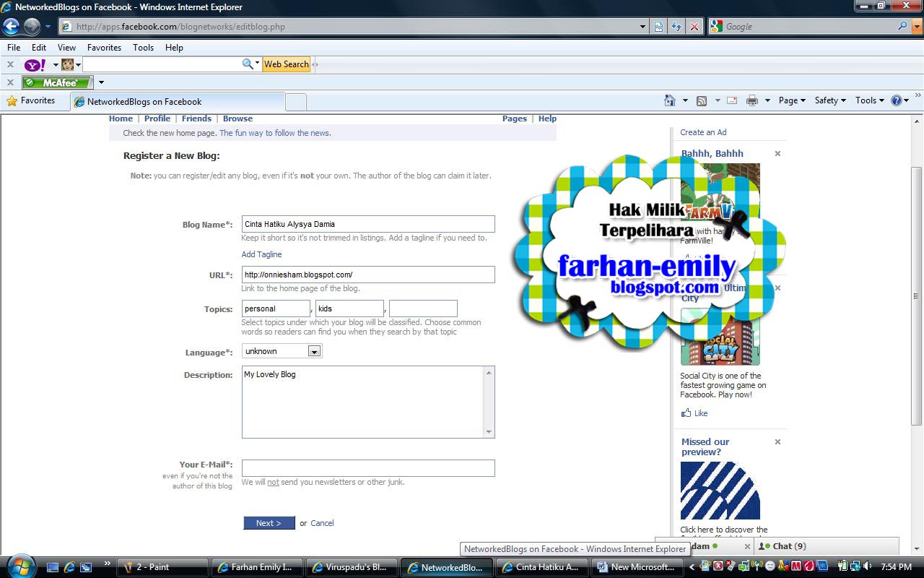Refresh the page with the Refresh icon
Image resolution: width=924 pixels, height=578 pixels.
tap(676, 27)
